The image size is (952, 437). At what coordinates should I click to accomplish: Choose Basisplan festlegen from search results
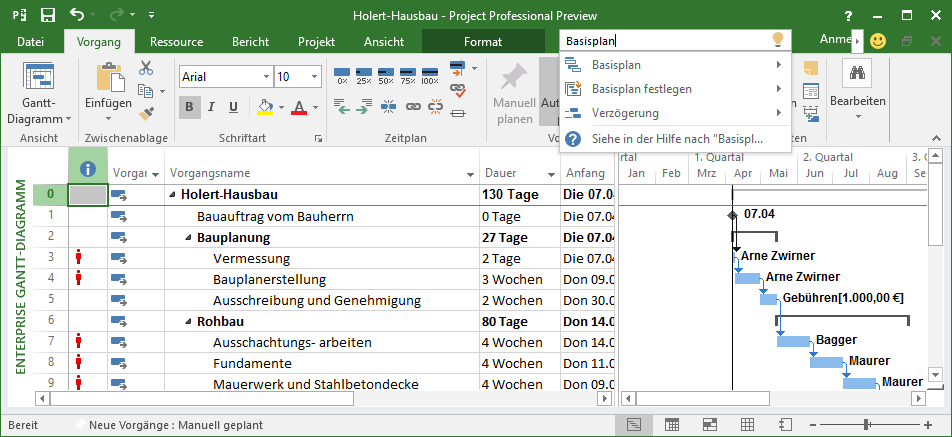point(675,89)
